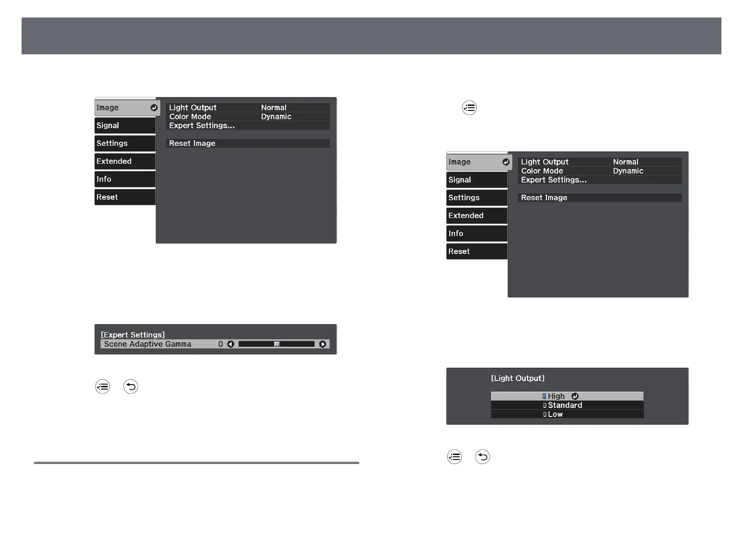
Task: Click the enter icon on the right Image tab
Action: [506, 162]
